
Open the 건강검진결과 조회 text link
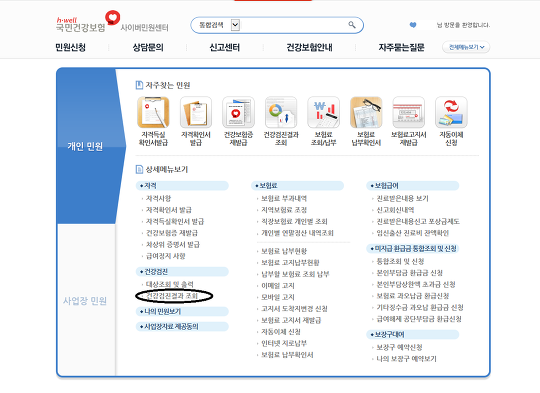172,296
